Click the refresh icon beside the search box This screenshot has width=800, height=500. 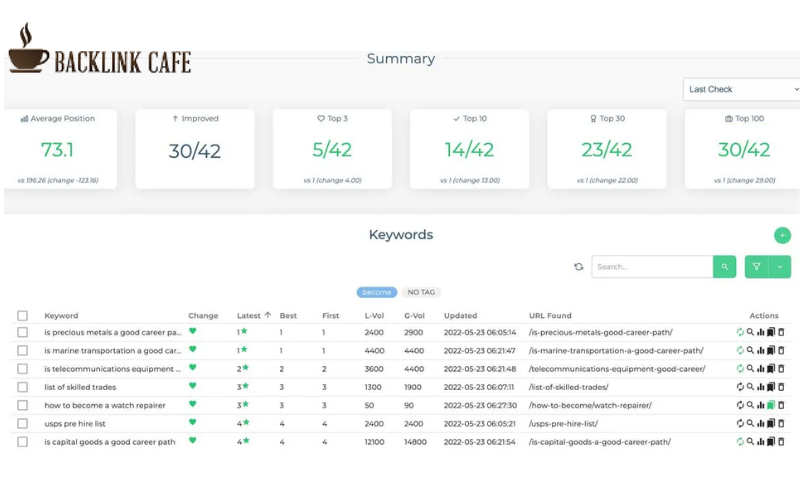(x=579, y=266)
